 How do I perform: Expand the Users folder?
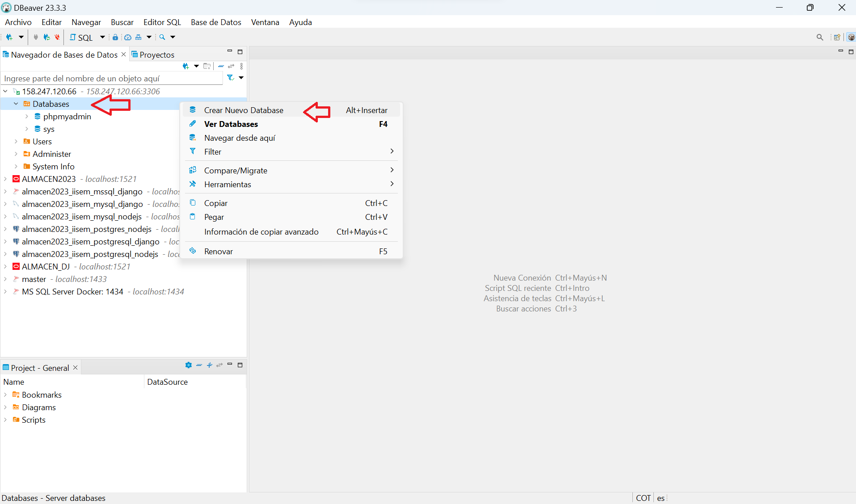pyautogui.click(x=16, y=142)
